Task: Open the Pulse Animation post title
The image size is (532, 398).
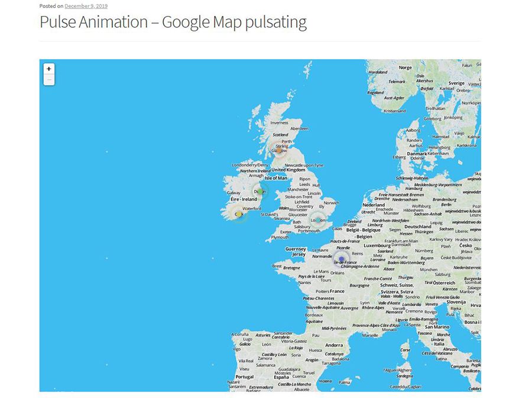Action: point(173,22)
